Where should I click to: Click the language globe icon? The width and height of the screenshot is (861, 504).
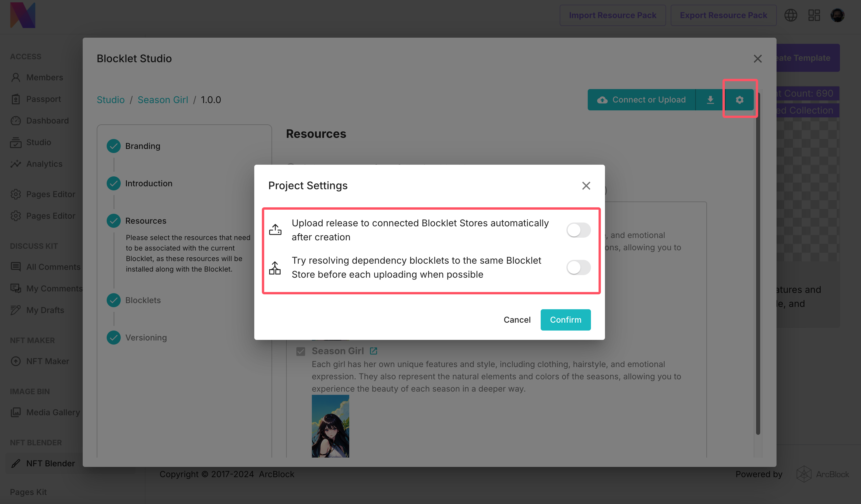pyautogui.click(x=790, y=15)
